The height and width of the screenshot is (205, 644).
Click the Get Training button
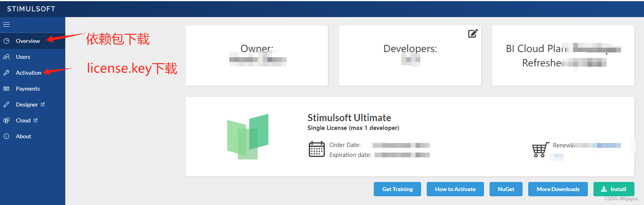click(x=398, y=189)
